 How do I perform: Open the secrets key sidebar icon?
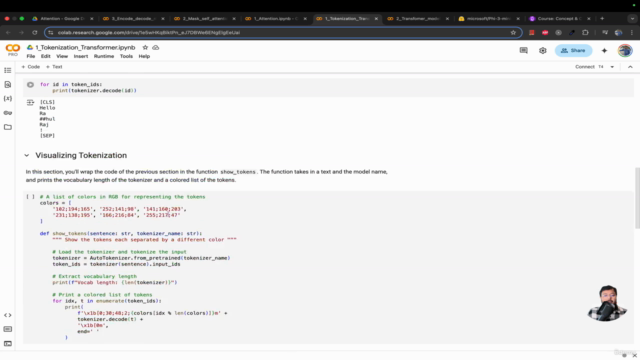click(7, 113)
